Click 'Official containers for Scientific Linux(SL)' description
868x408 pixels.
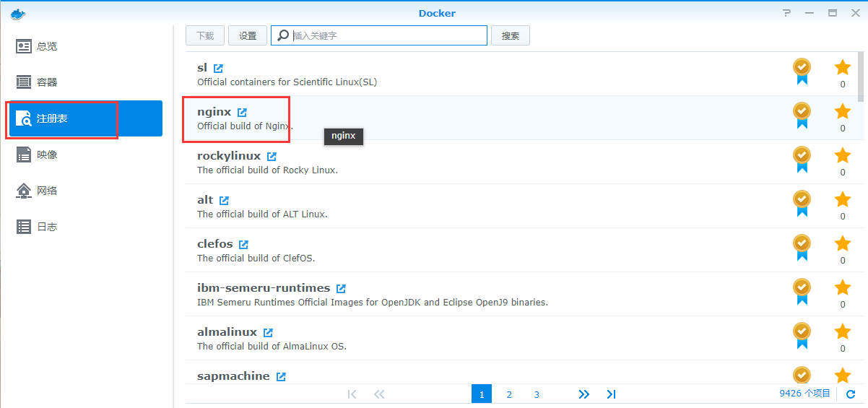click(287, 82)
